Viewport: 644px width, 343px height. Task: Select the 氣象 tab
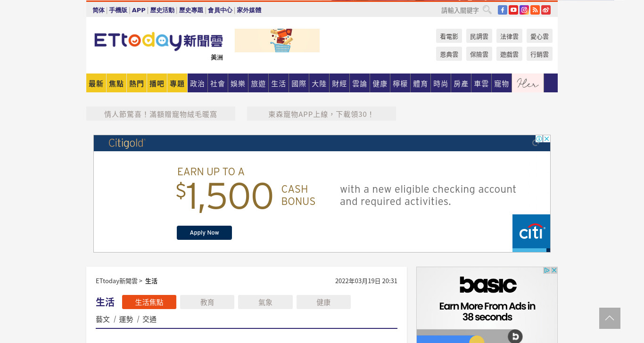tap(265, 302)
